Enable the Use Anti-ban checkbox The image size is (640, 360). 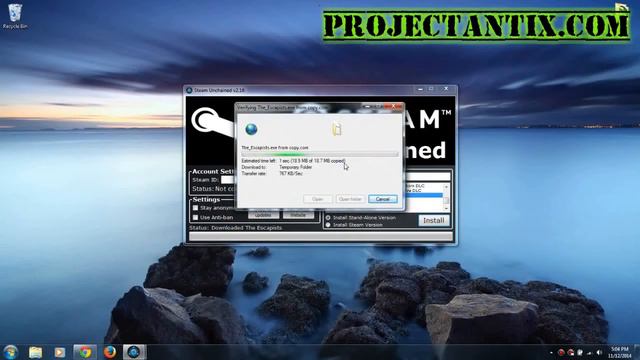(x=196, y=217)
